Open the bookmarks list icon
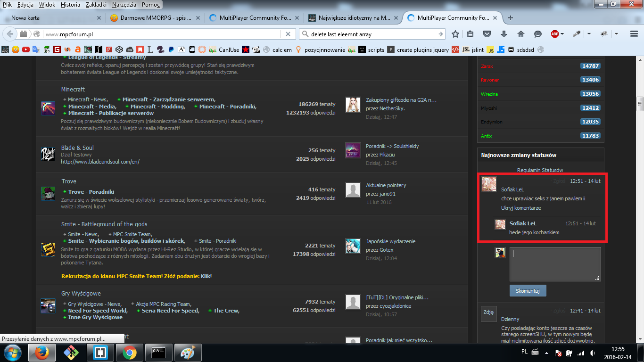644x362 pixels. point(470,34)
